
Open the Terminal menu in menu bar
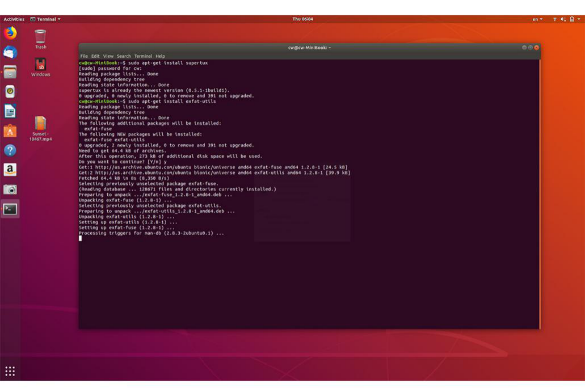143,56
